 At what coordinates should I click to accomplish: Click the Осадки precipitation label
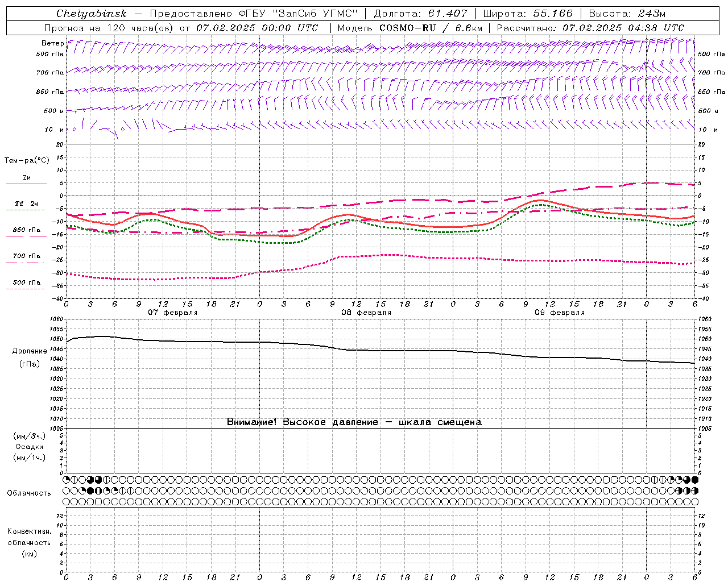click(x=30, y=447)
